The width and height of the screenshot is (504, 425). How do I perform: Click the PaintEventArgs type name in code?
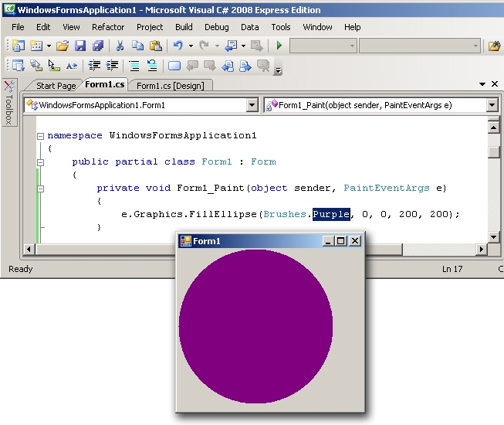tap(387, 188)
